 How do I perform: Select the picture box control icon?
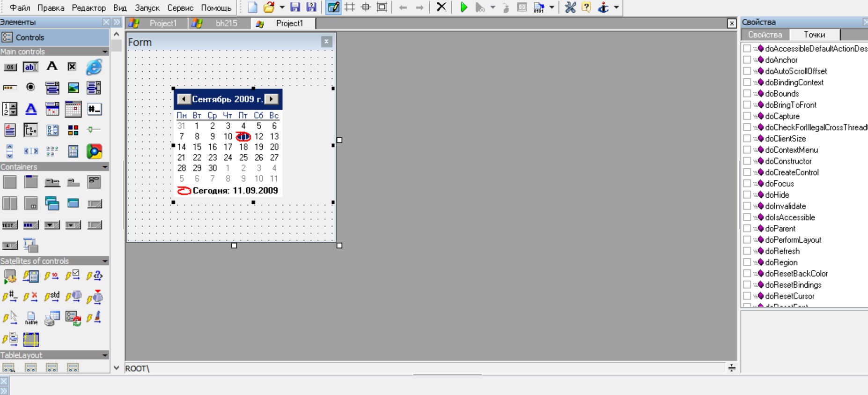pos(73,88)
